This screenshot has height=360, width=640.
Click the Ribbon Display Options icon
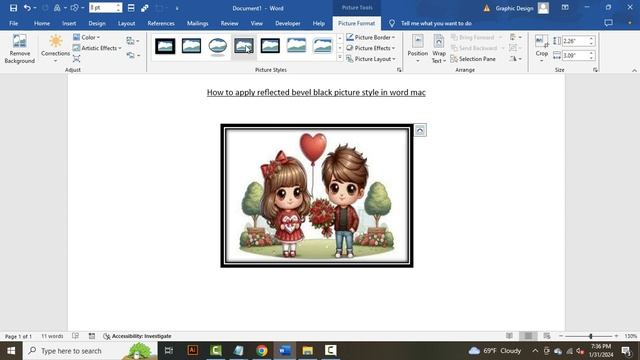(565, 7)
